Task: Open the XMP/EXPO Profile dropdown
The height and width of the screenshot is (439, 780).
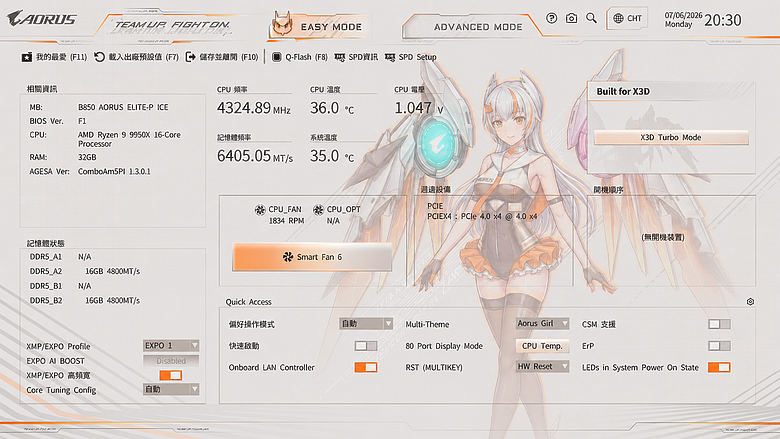Action: (x=171, y=346)
